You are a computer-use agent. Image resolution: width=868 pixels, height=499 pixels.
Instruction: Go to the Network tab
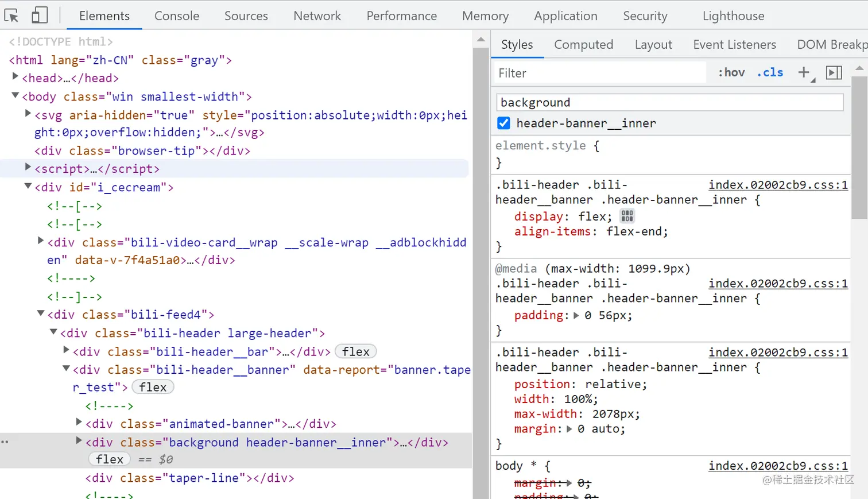click(x=317, y=16)
